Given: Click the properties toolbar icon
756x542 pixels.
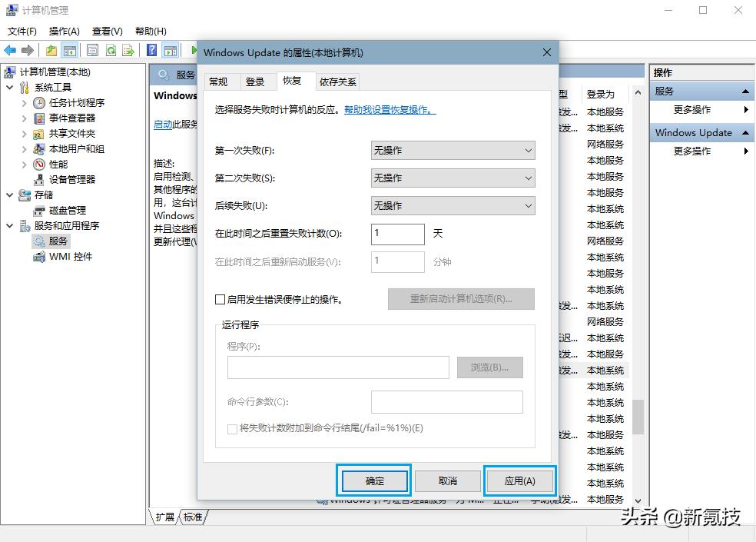Looking at the screenshot, I should pyautogui.click(x=91, y=49).
